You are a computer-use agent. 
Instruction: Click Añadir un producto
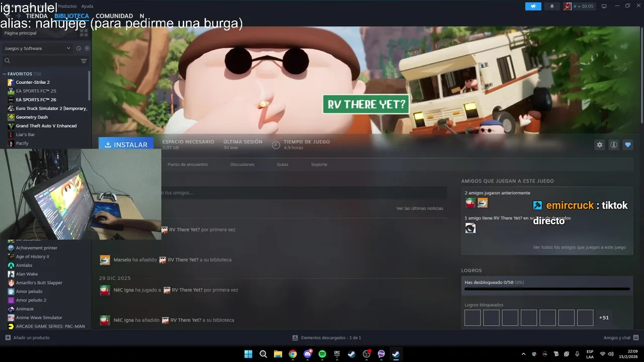pyautogui.click(x=28, y=338)
